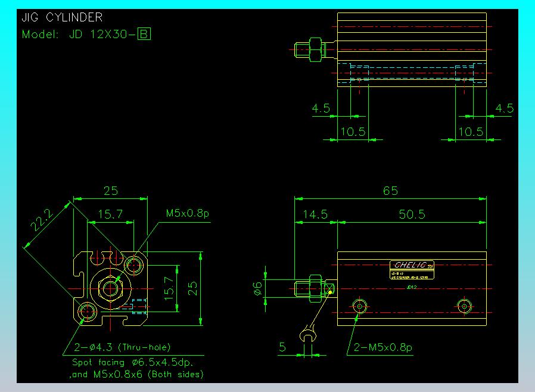Click the hex nut in front view
This screenshot has width=535, height=392.
pos(111,288)
